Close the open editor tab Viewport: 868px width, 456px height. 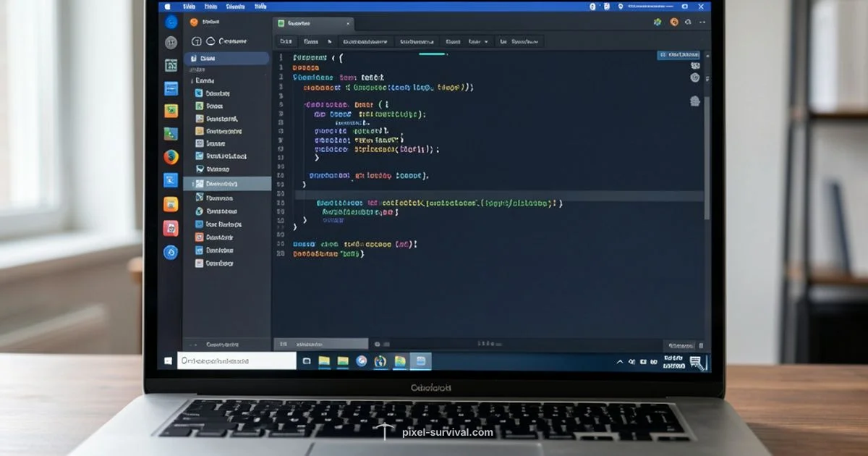click(x=349, y=23)
